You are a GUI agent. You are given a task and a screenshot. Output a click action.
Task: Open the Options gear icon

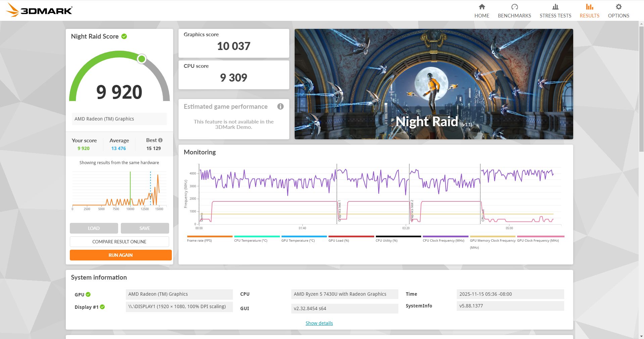click(x=618, y=7)
